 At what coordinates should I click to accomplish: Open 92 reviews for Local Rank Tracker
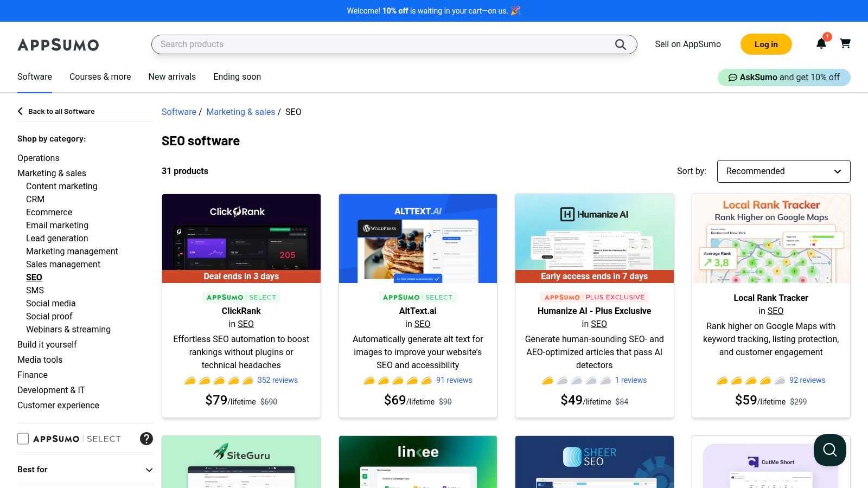coord(807,380)
